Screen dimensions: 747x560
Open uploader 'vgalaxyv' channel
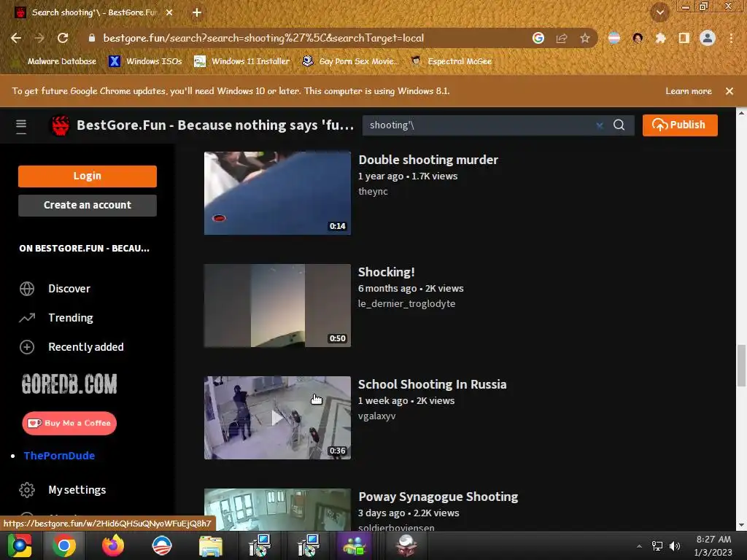point(377,416)
